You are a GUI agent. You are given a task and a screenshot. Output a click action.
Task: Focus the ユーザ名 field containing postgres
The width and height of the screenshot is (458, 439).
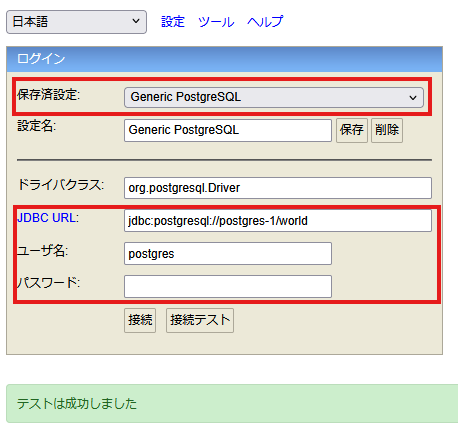click(228, 254)
